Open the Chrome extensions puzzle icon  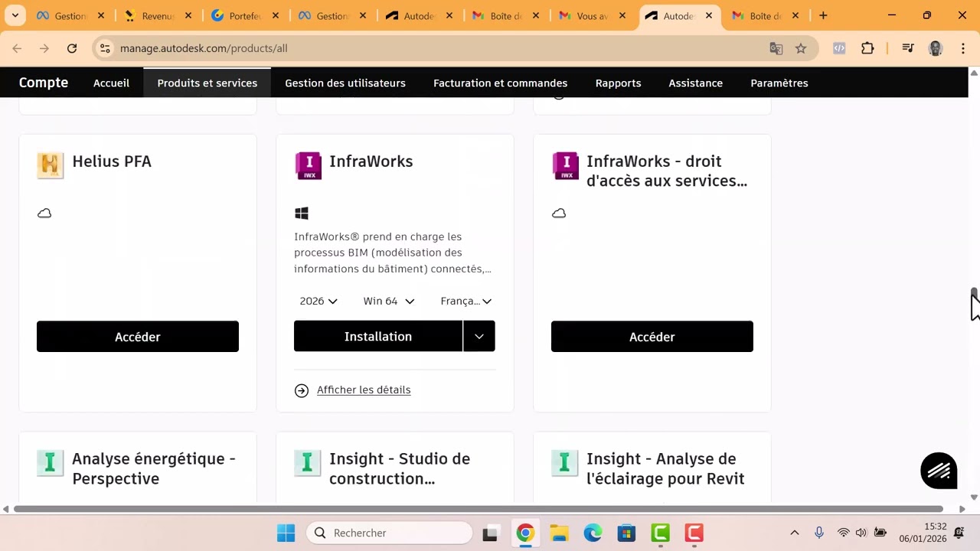pos(867,48)
